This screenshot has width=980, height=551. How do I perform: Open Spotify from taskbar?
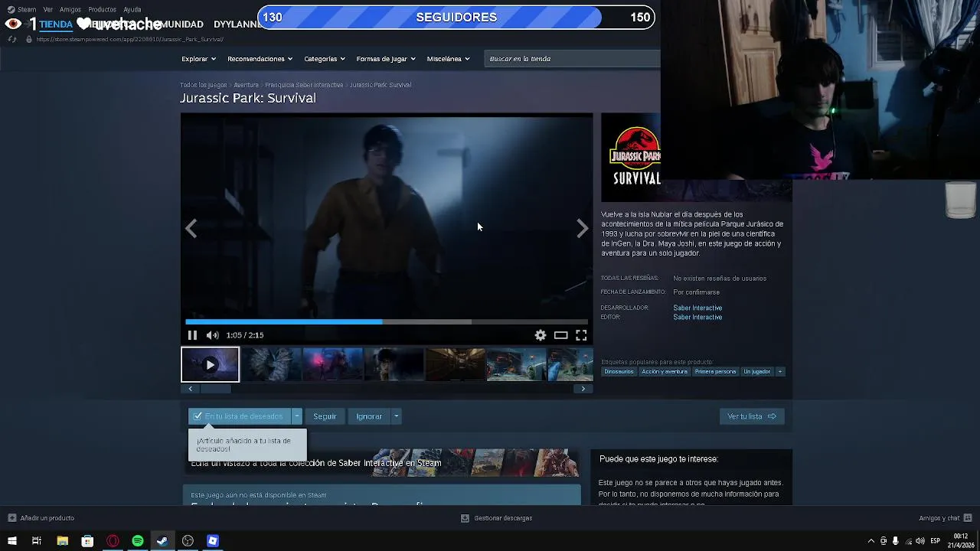click(x=138, y=541)
